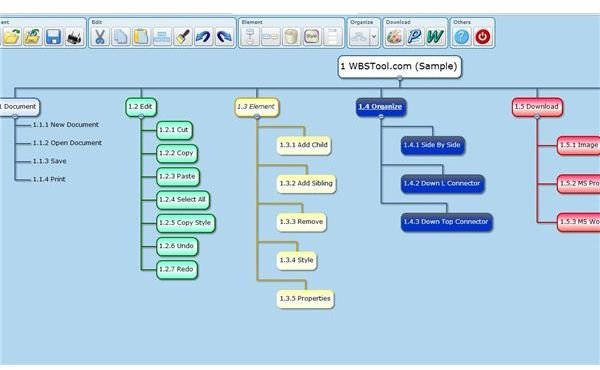Viewport: 600px width, 370px height.
Task: Select the Cut scissors tool
Action: (100, 37)
